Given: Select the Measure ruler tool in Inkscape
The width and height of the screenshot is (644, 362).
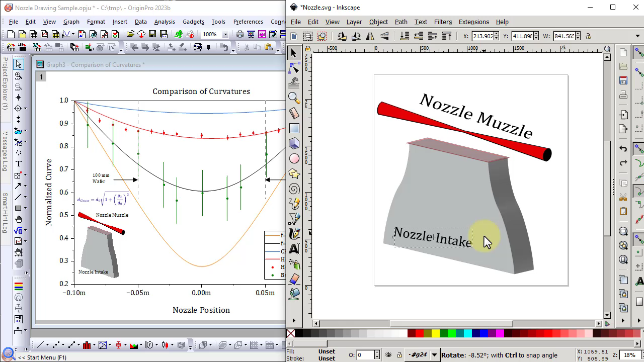Looking at the screenshot, I should pos(294,113).
